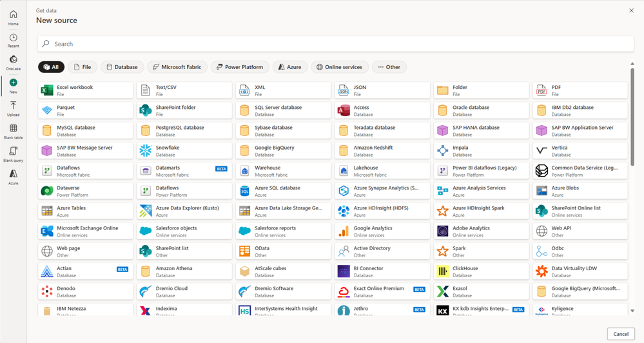Select the Amazon Athena connector
The image size is (644, 343).
point(184,271)
